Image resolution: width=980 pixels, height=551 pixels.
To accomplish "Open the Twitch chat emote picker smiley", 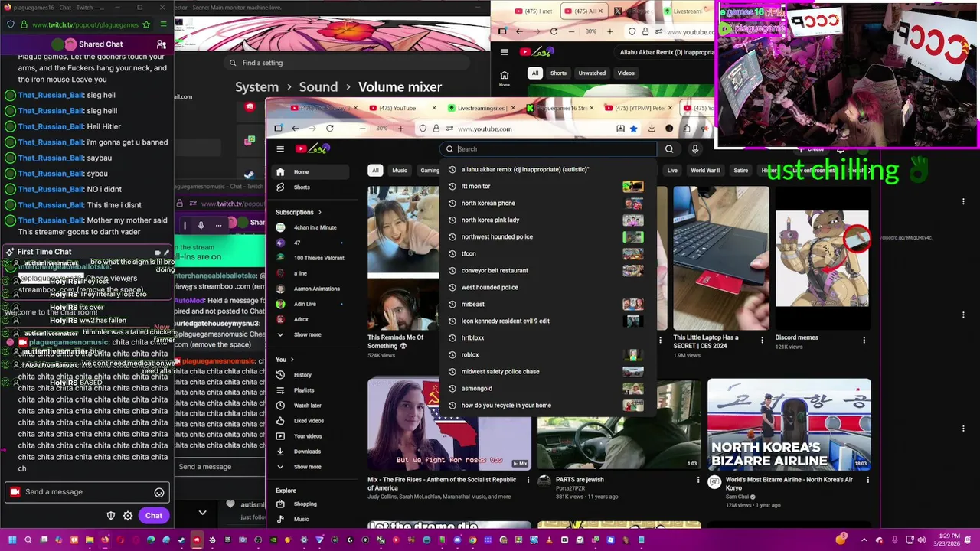I will (159, 493).
